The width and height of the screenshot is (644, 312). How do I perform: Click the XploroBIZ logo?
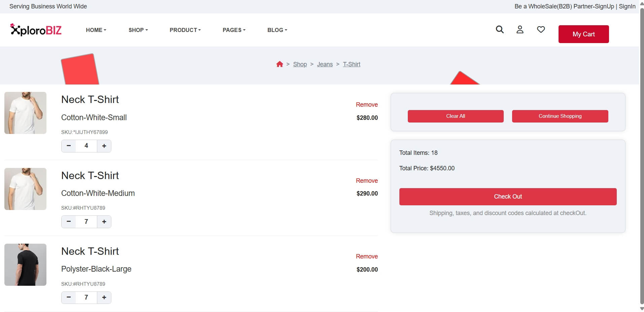coord(36,30)
